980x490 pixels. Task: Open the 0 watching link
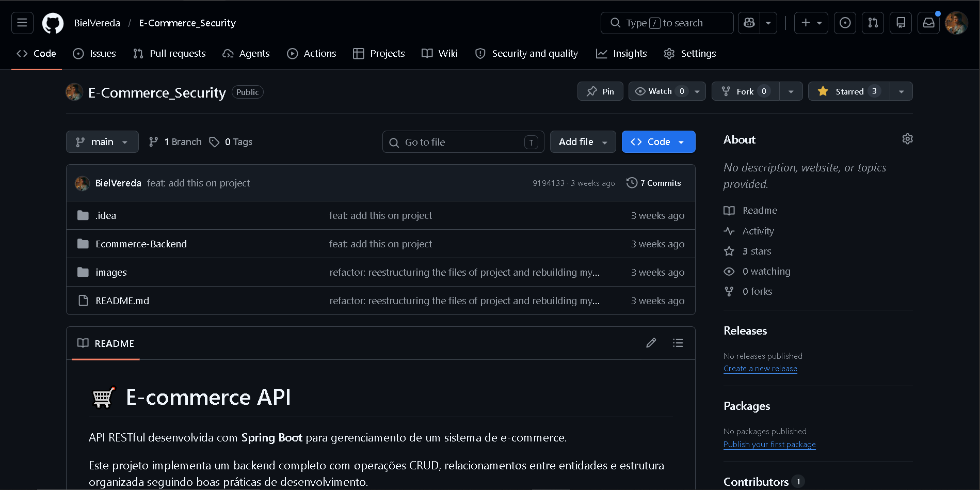pos(757,271)
